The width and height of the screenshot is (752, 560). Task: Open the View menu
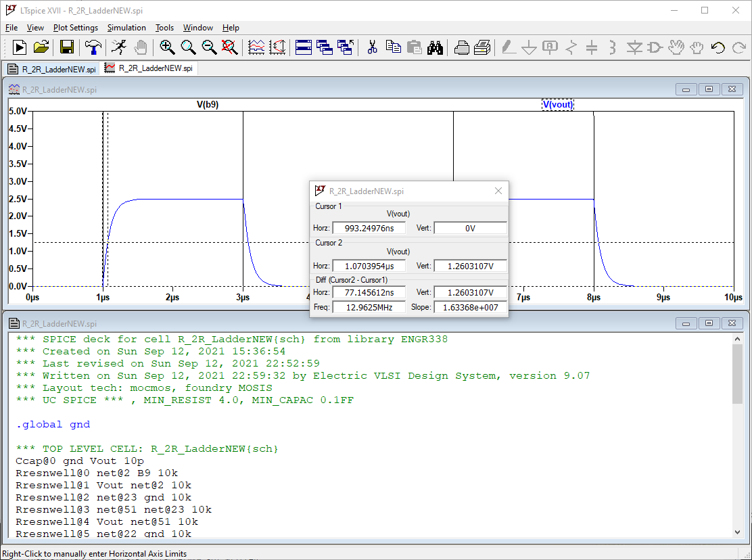tap(35, 27)
